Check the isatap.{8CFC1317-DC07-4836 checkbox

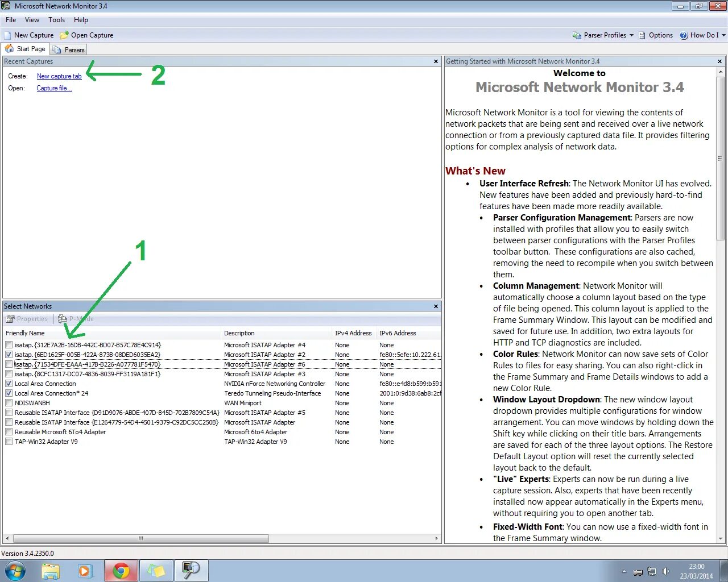point(9,374)
